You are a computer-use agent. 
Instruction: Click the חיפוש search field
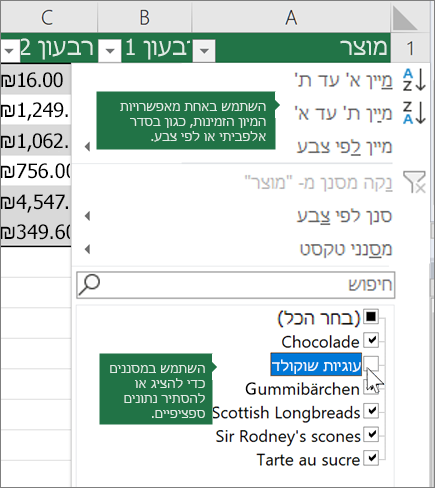[236, 285]
